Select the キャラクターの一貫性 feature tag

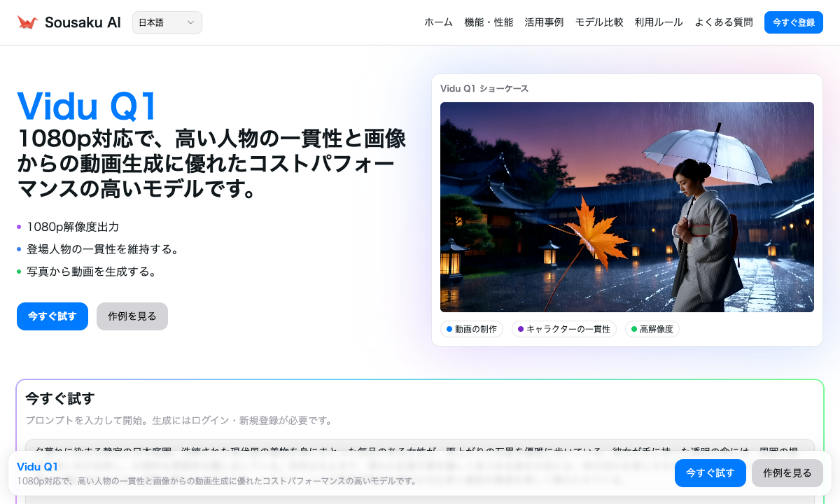coord(564,329)
